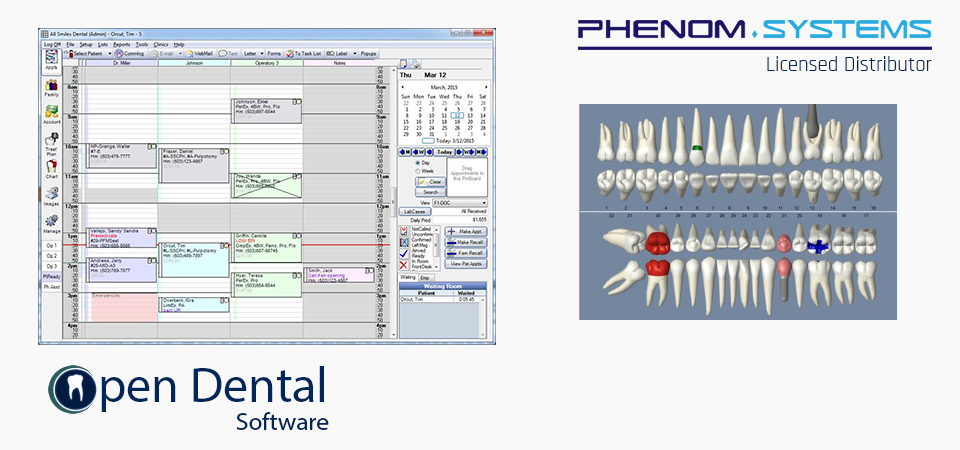Open the Letter dropdown arrow
The height and width of the screenshot is (450, 960).
[261, 53]
